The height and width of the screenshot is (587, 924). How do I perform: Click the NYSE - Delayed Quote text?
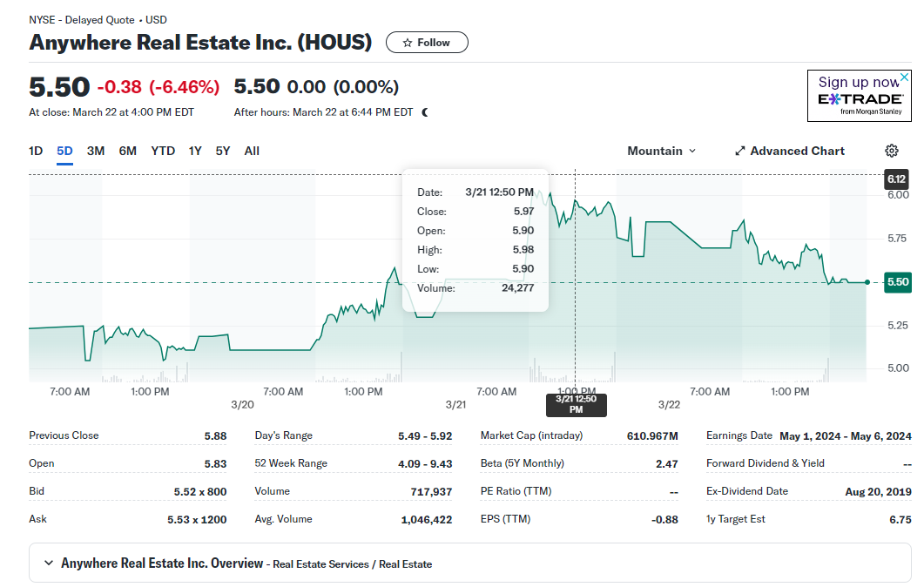[82, 19]
